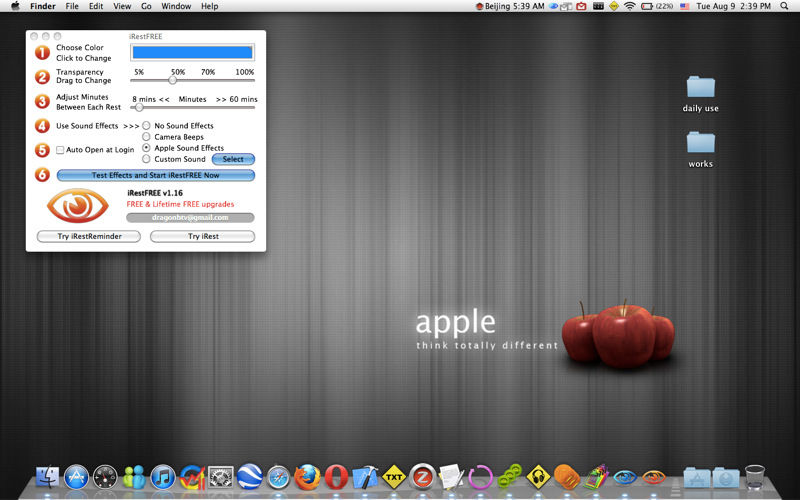This screenshot has height=500, width=800.
Task: Click the dragonbtv@gmail.com email button
Action: coord(190,217)
